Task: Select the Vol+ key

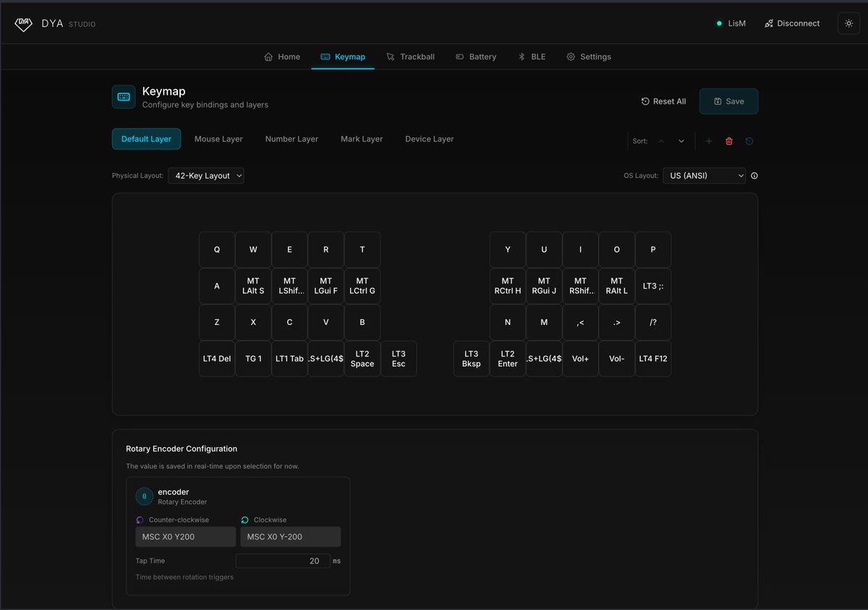Action: (x=581, y=359)
